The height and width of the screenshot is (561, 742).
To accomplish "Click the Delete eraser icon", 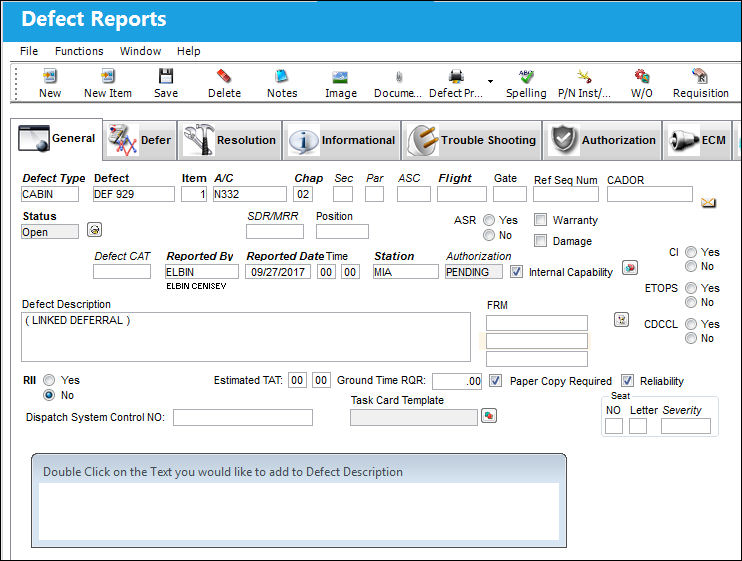I will [224, 76].
